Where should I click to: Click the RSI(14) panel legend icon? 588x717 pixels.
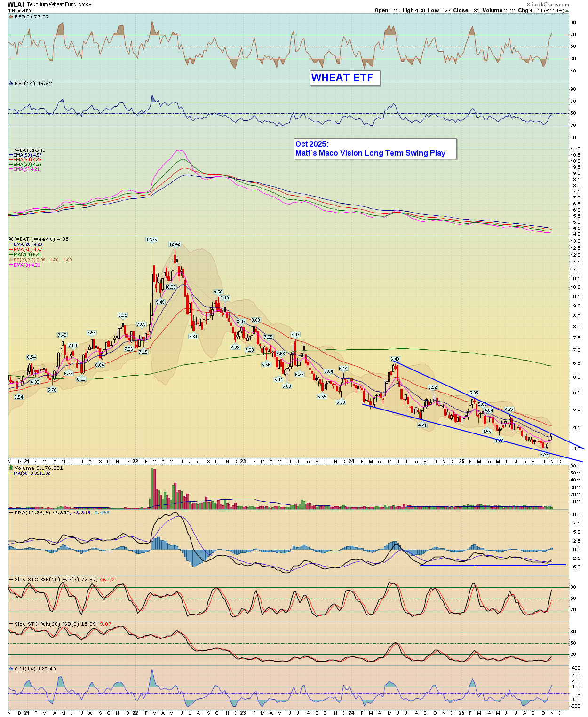[11, 84]
